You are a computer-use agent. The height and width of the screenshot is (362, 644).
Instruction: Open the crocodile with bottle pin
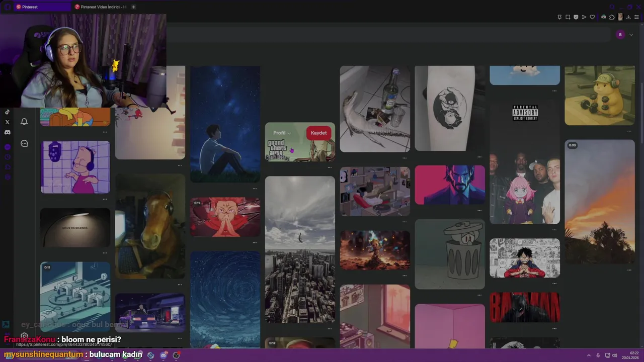375,109
